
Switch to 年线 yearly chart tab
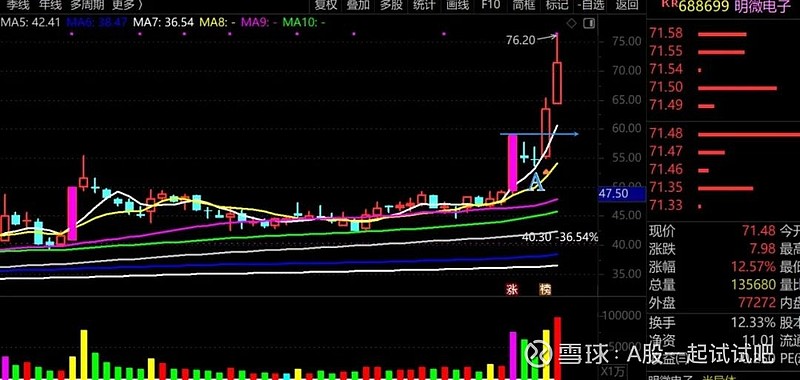tap(51, 5)
